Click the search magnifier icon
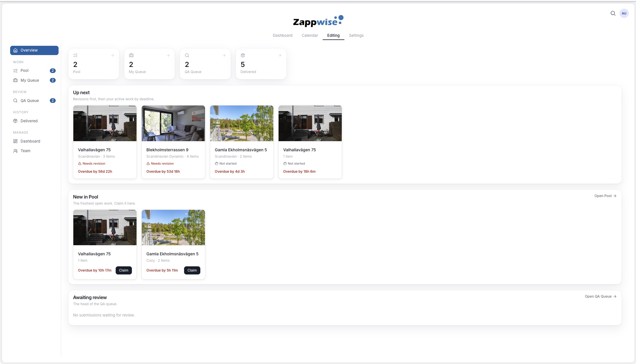The image size is (636, 364). 613,13
